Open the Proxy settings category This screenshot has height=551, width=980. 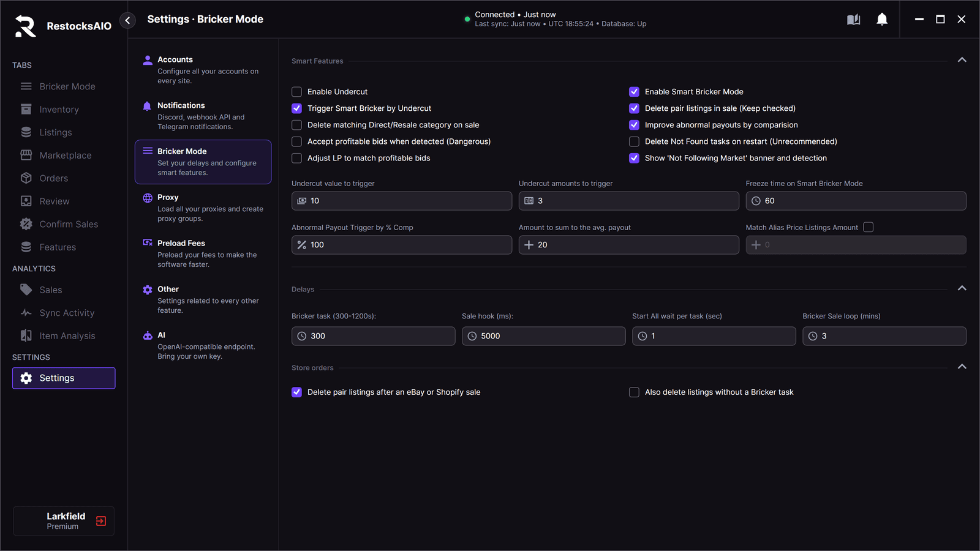[x=203, y=208]
